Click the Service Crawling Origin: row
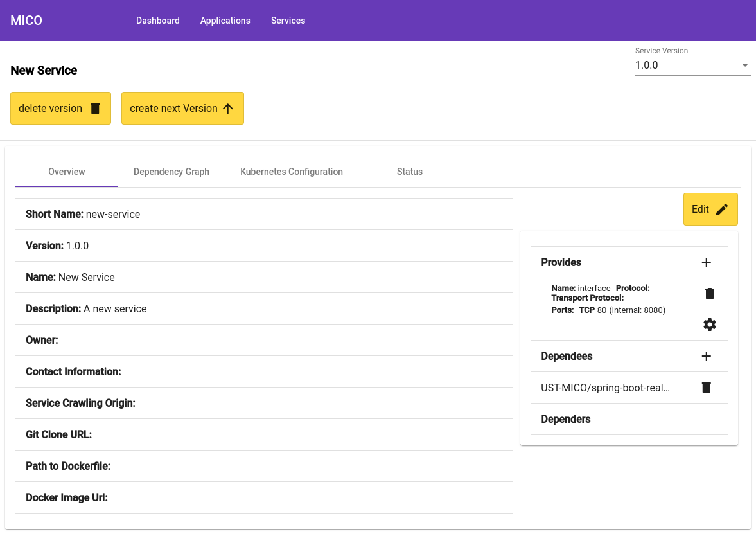This screenshot has width=756, height=545. pos(264,403)
